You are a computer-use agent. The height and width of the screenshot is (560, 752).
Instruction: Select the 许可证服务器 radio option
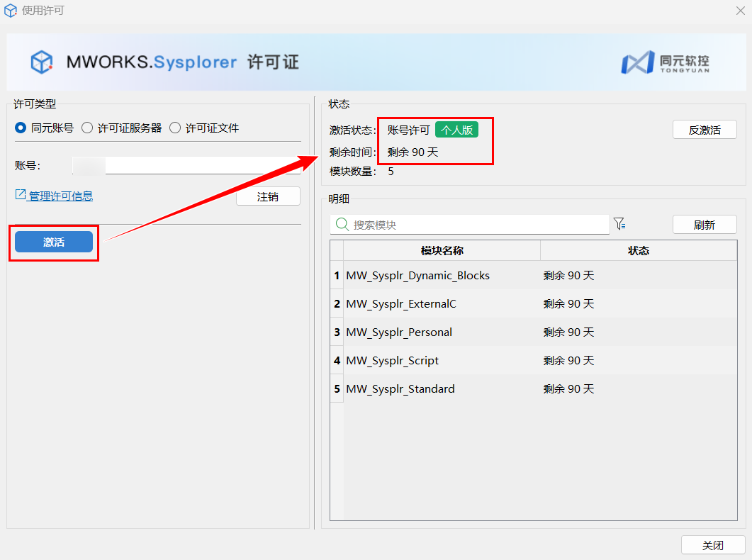pyautogui.click(x=87, y=128)
